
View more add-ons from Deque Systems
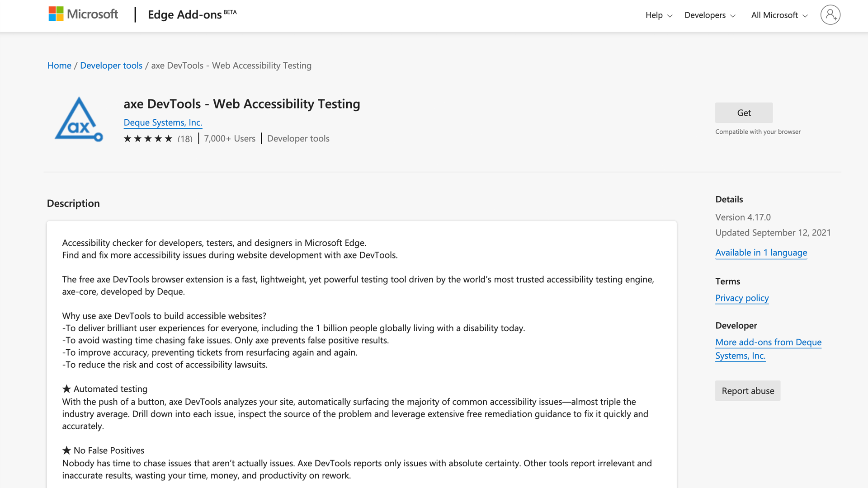point(769,348)
